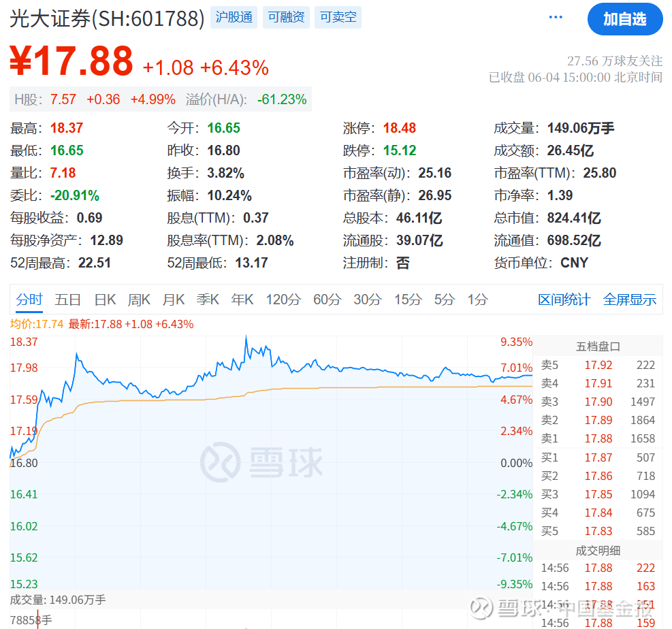
Task: Select the 卖3 order row at 17.90
Action: tap(598, 402)
